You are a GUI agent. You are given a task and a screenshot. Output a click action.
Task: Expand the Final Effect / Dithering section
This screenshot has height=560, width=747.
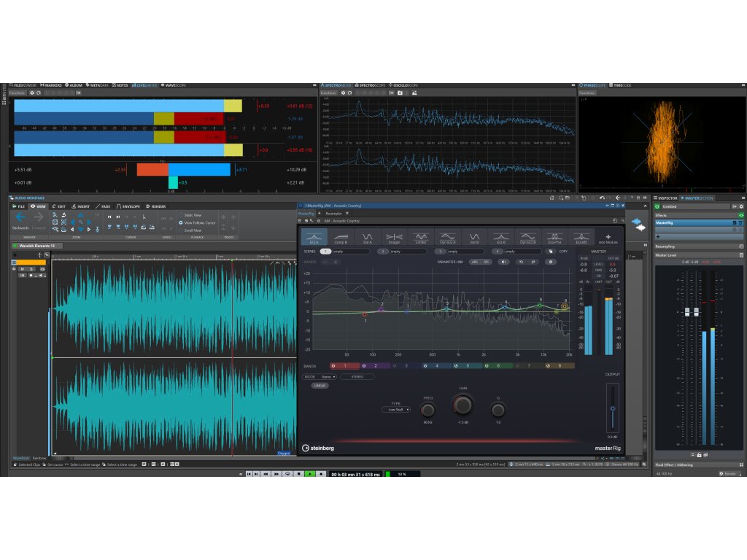tap(699, 464)
